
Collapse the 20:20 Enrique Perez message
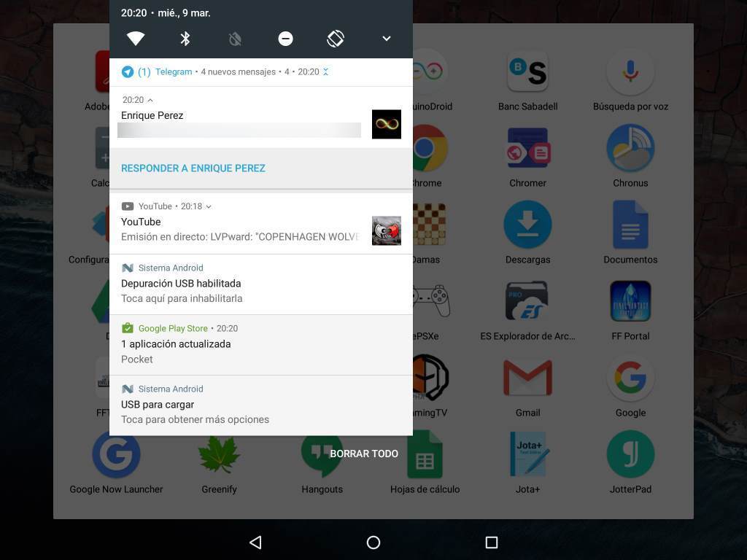click(x=150, y=100)
